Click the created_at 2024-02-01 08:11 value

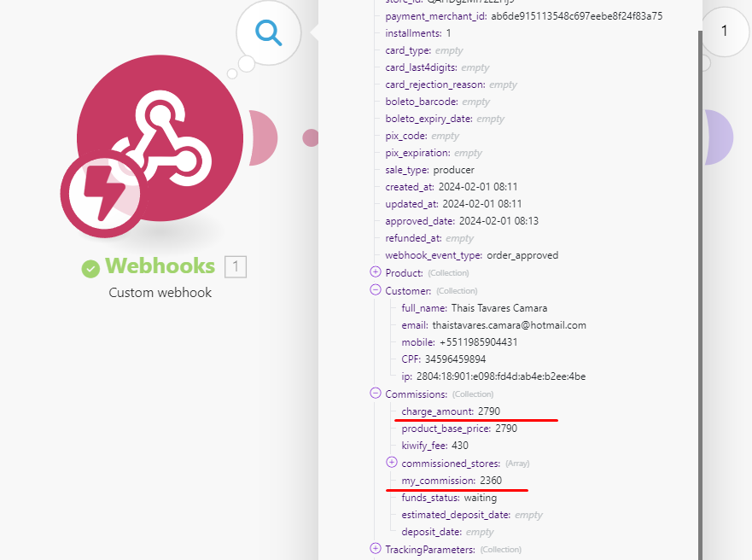478,187
